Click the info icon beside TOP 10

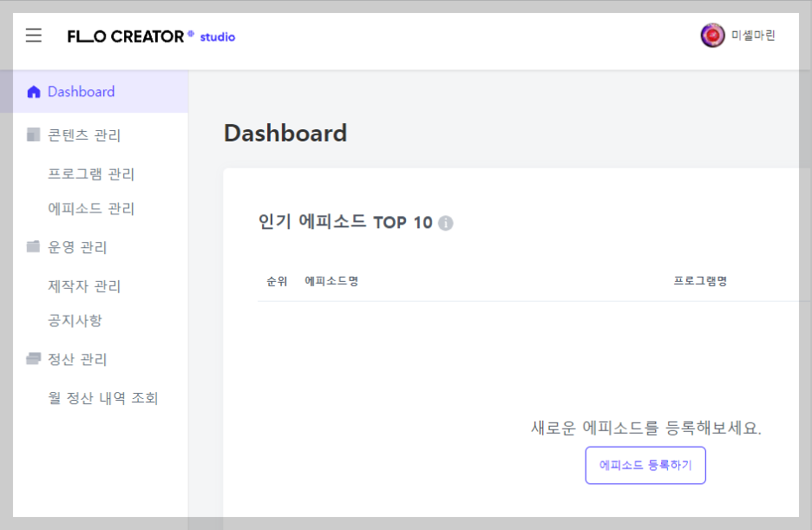[x=445, y=223]
